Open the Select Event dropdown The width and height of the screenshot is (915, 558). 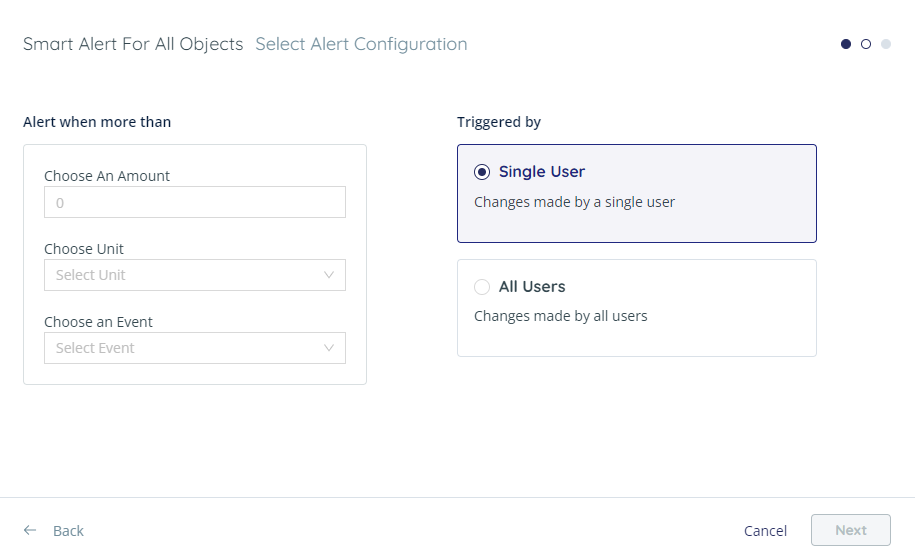coord(195,348)
